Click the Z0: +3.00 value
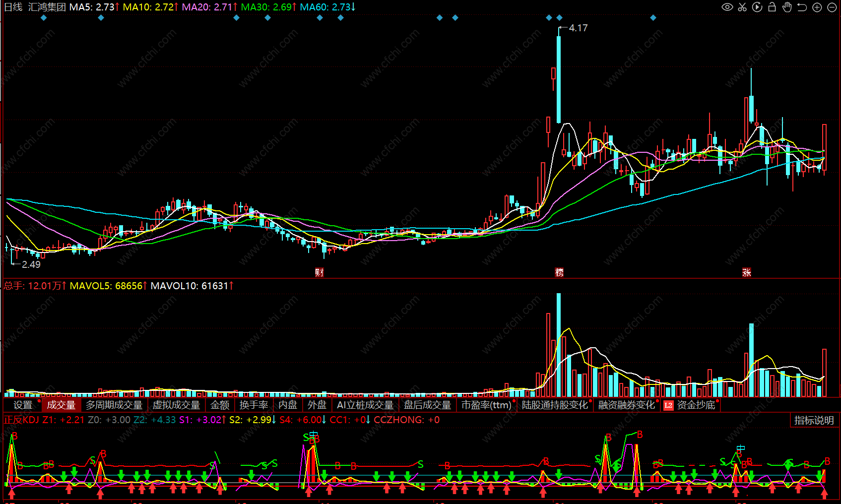841x504 pixels. pos(109,420)
